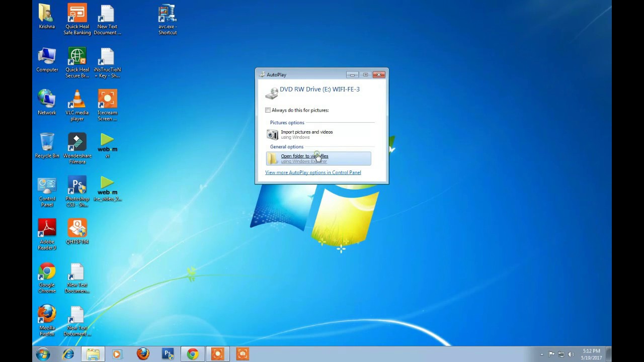Open the Windows Start menu orb
Image resolution: width=644 pixels, height=362 pixels.
[43, 354]
